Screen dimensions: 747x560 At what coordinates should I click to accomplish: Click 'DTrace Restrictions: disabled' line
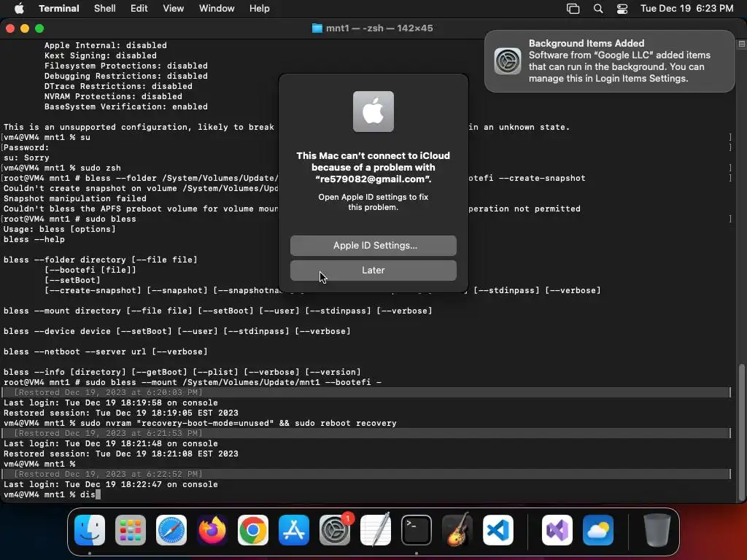[x=118, y=86]
